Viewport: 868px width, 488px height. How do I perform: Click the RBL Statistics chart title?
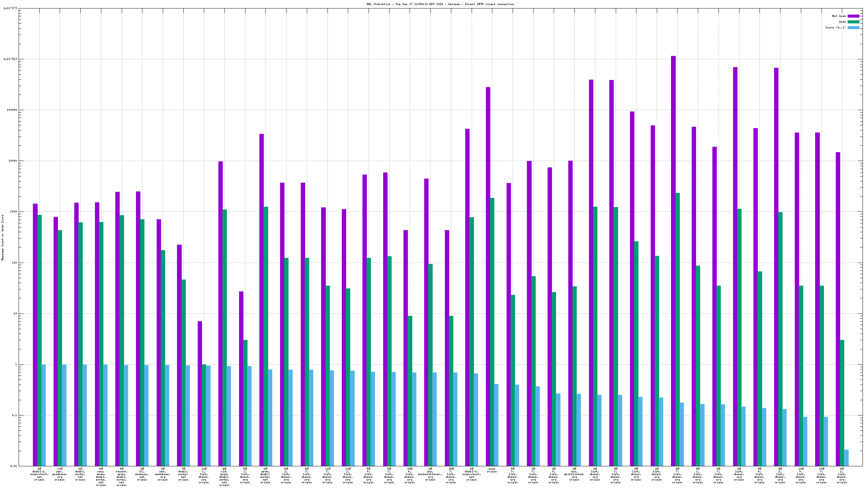coord(440,4)
